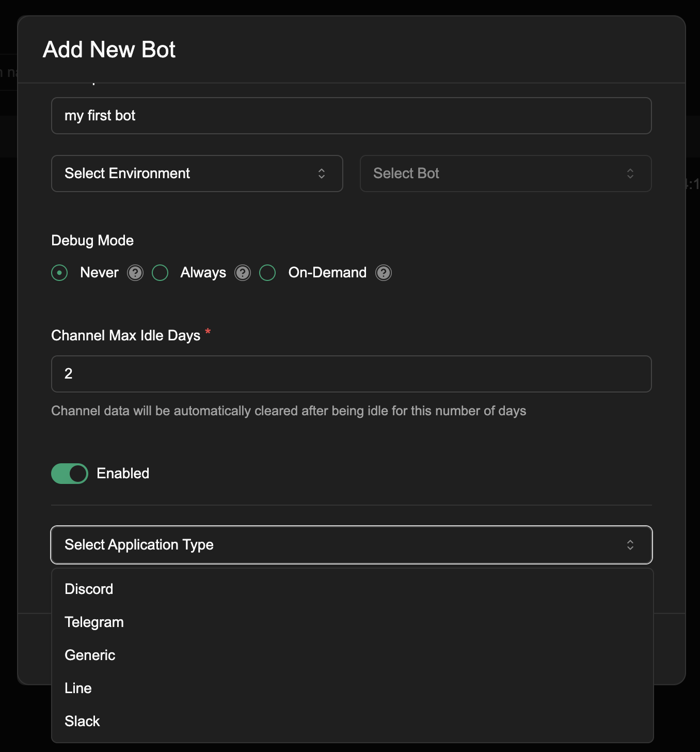Focus the "my first bot" text field
700x752 pixels.
coord(351,116)
